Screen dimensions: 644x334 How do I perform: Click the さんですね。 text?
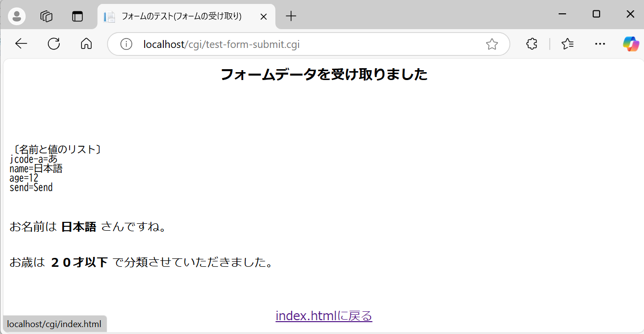click(x=133, y=227)
